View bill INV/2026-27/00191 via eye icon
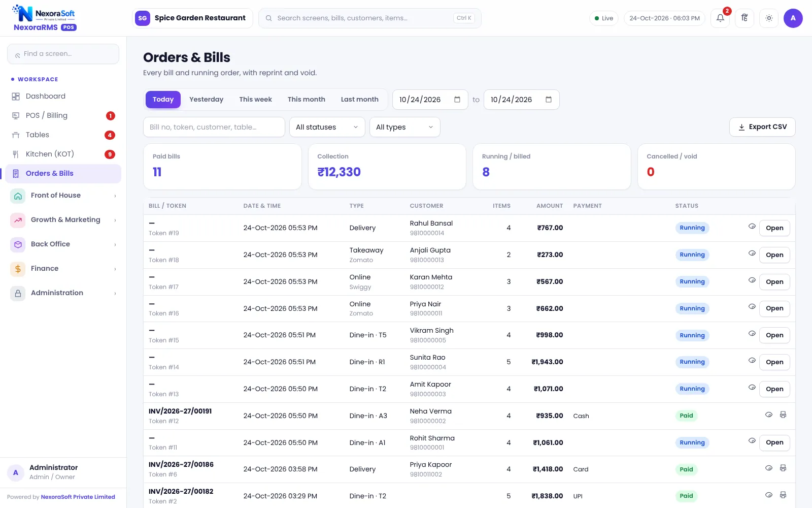 point(769,415)
